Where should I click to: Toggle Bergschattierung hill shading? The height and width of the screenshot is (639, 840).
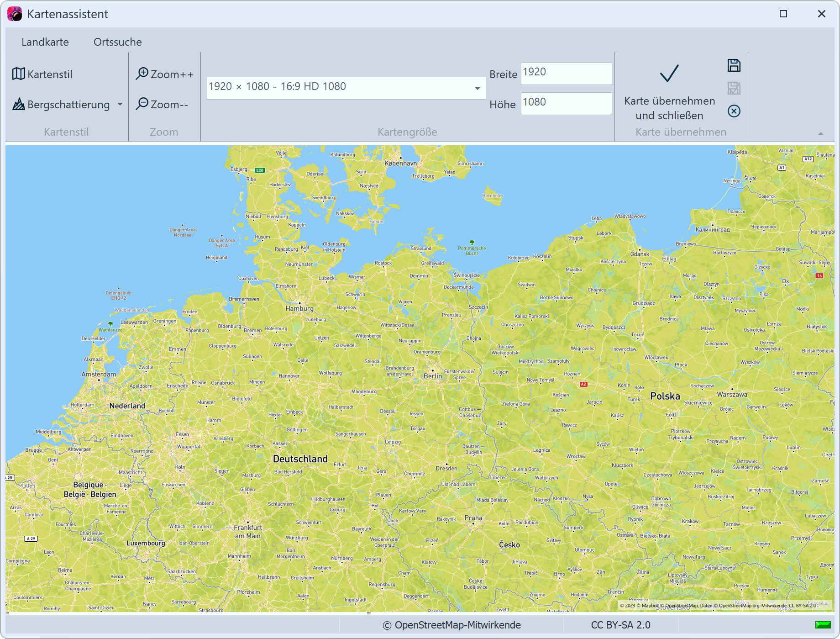68,104
